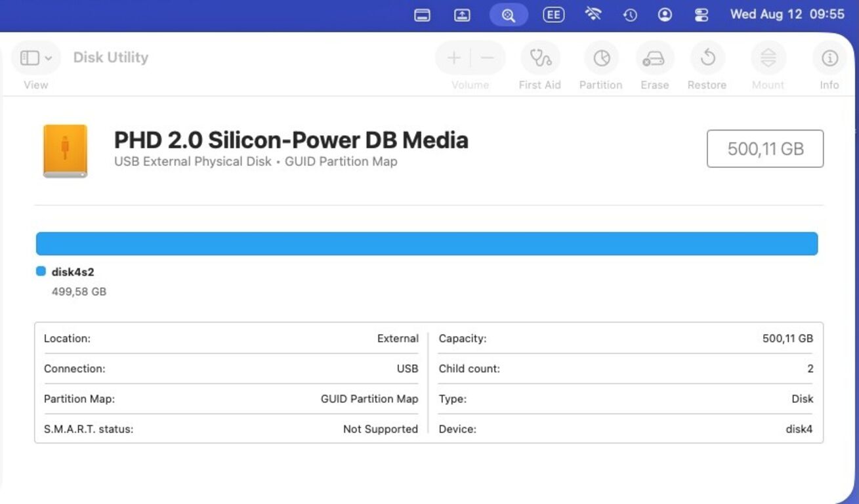Image resolution: width=859 pixels, height=504 pixels.
Task: Click the add volume plus button
Action: (453, 58)
